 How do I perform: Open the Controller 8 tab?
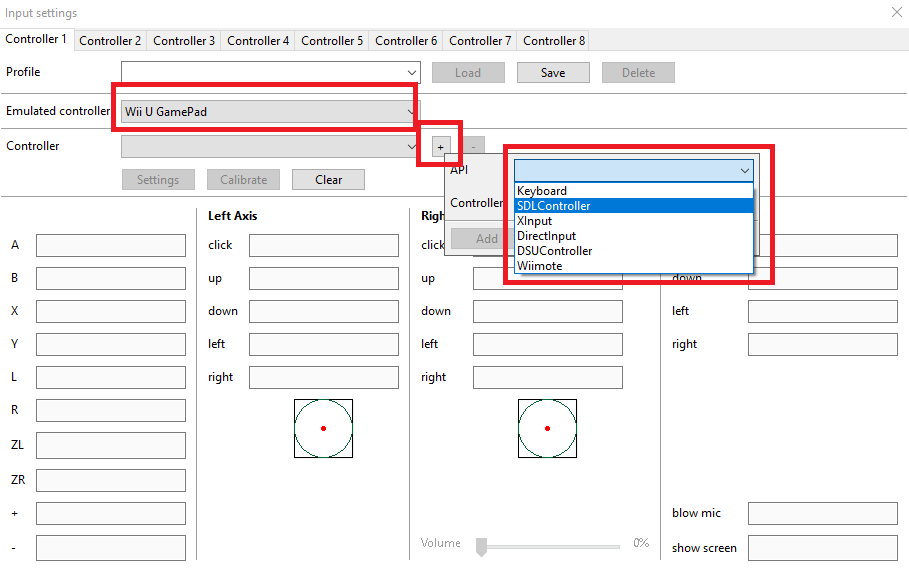click(554, 41)
